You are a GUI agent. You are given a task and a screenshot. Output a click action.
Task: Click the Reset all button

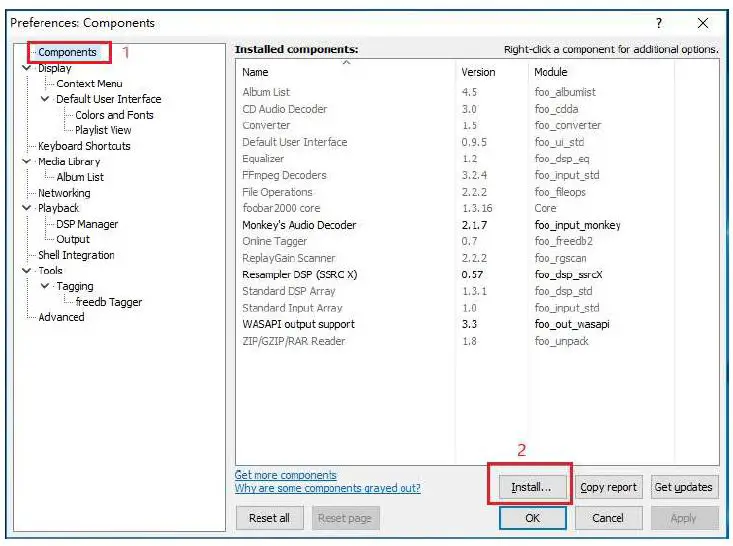pyautogui.click(x=269, y=518)
